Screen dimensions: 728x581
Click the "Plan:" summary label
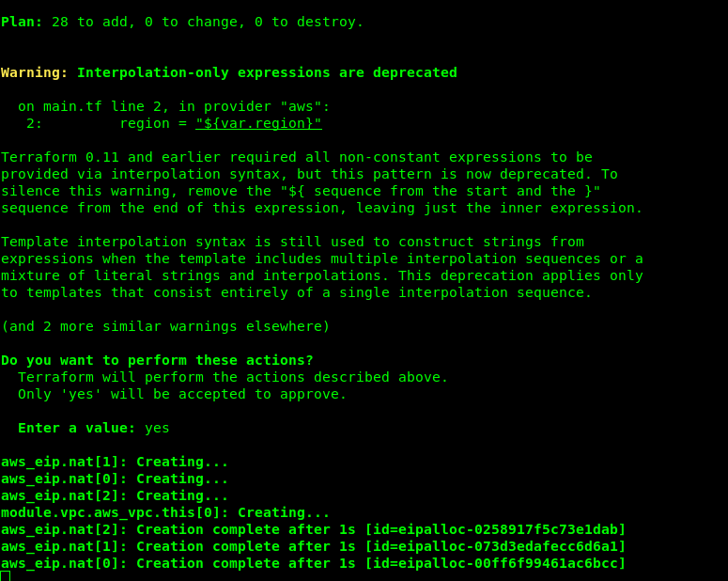click(22, 22)
